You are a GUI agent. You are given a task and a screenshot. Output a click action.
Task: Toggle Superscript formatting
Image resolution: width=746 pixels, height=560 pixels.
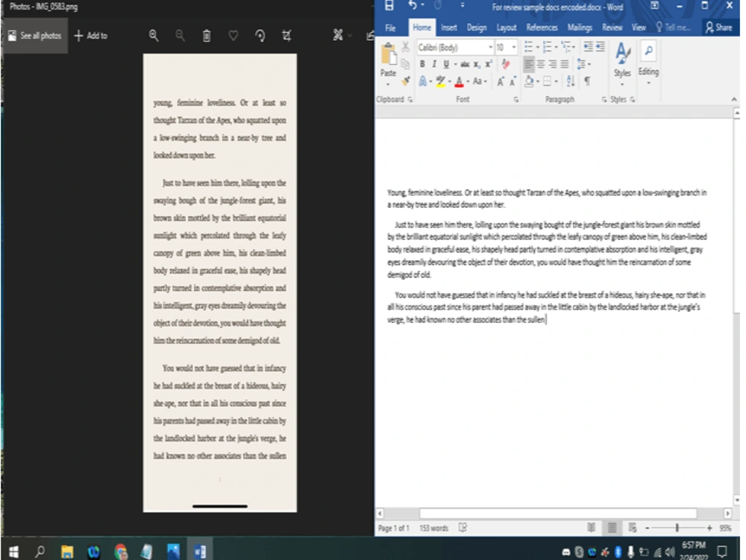pos(489,64)
